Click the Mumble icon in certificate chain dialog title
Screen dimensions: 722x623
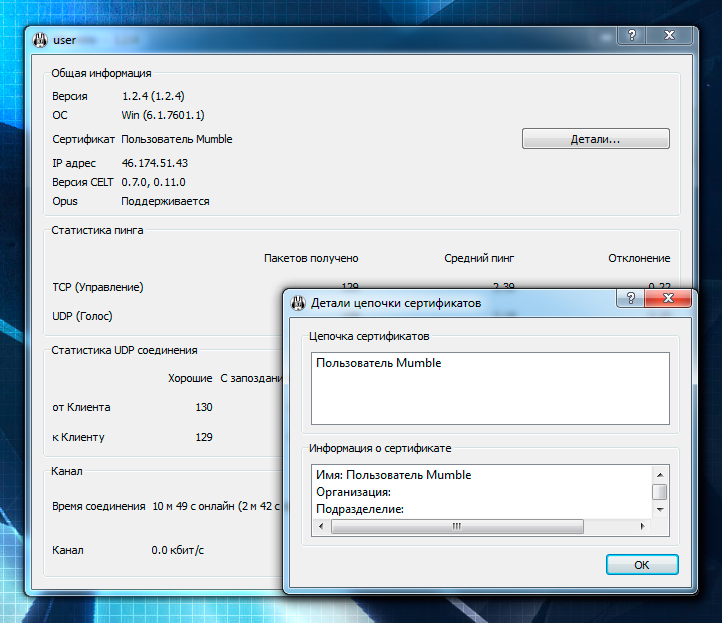click(x=298, y=303)
